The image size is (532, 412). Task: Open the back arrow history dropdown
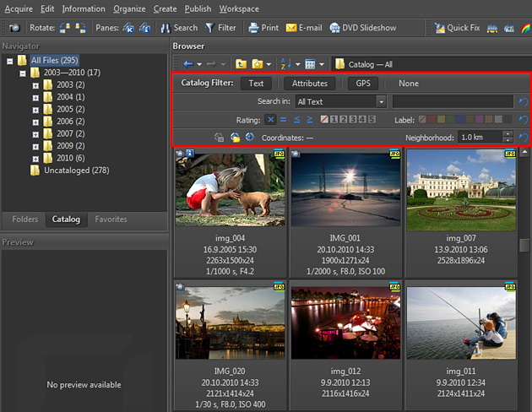(199, 64)
